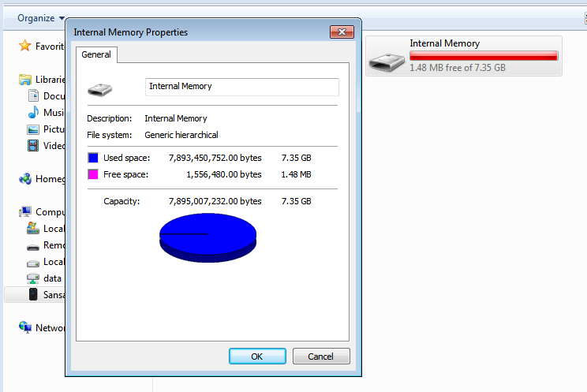The image size is (587, 392).
Task: Click "Generic hierarchical" file system value
Action: click(181, 135)
